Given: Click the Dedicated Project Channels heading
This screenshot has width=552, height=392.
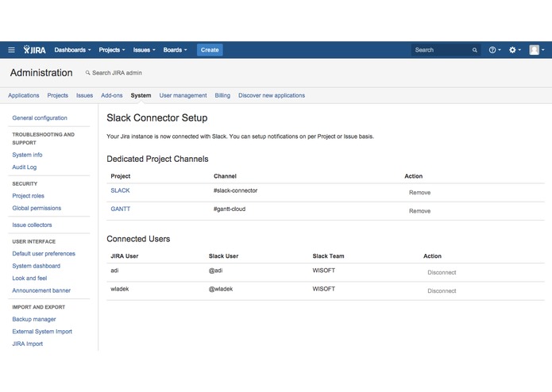Looking at the screenshot, I should (x=157, y=159).
